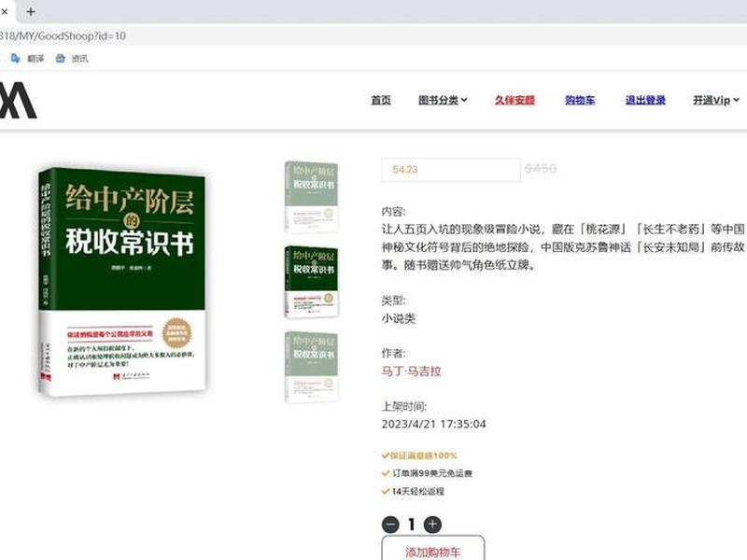
Task: Open the author link 马丁·马吉拉
Action: point(411,371)
